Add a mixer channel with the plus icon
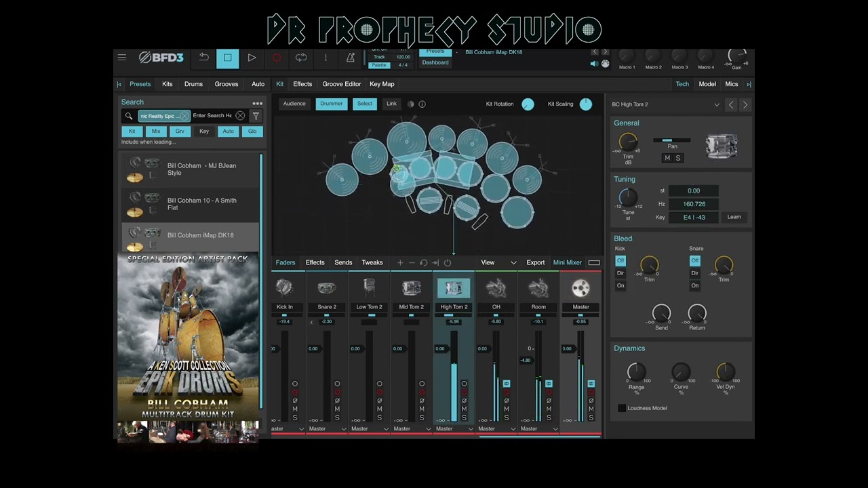 coord(400,262)
